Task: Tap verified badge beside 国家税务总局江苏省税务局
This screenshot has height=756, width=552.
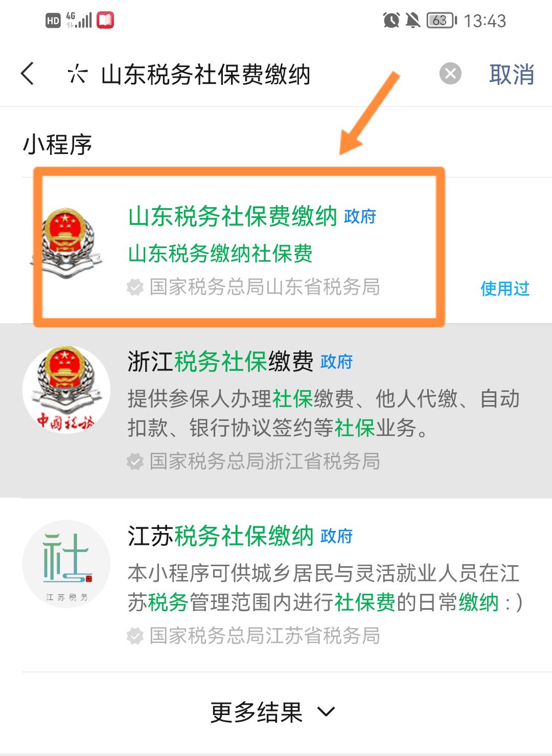Action: tap(135, 636)
